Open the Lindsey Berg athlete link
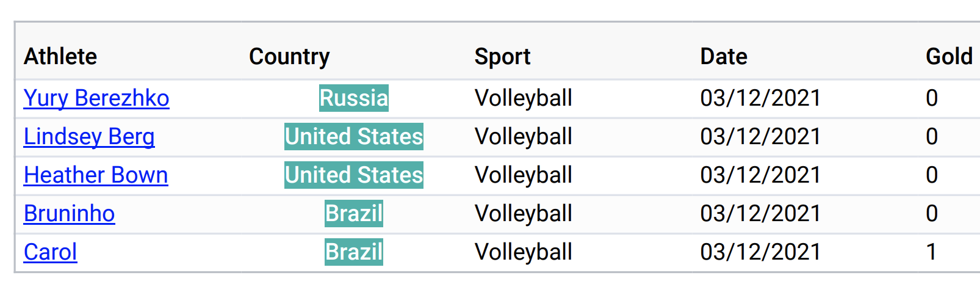The width and height of the screenshot is (980, 292). click(x=89, y=137)
